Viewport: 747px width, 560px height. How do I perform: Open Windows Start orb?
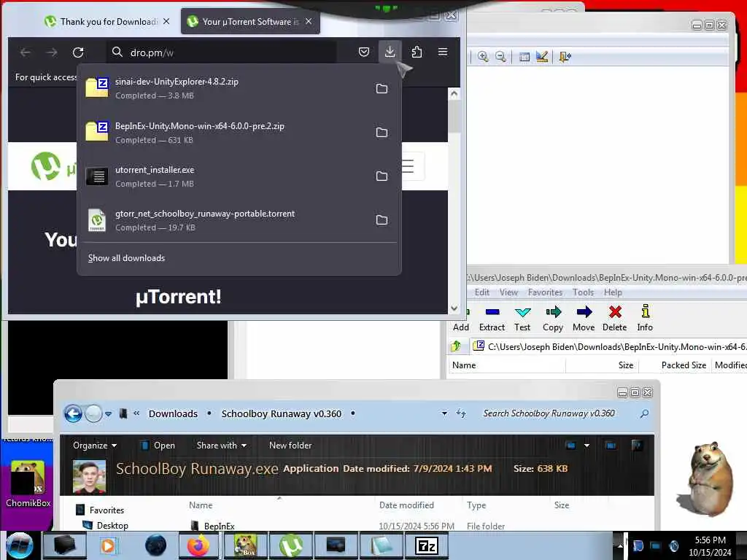point(19,545)
